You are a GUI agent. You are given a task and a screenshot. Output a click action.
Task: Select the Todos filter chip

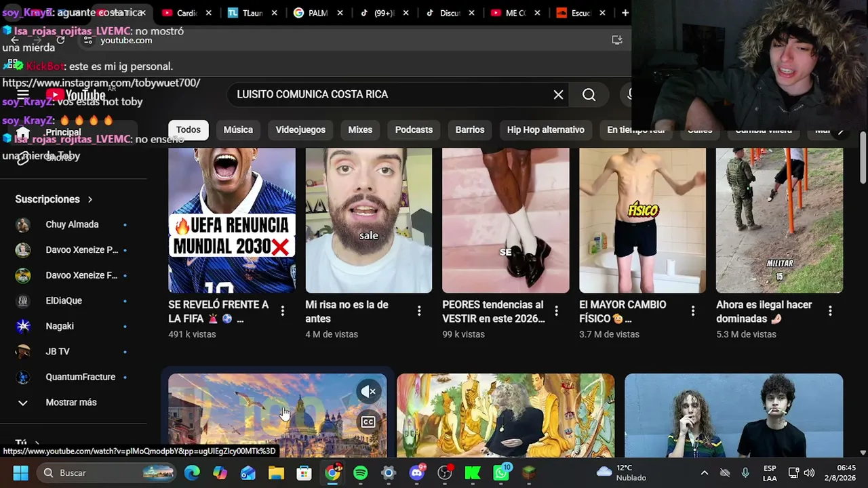(x=189, y=130)
